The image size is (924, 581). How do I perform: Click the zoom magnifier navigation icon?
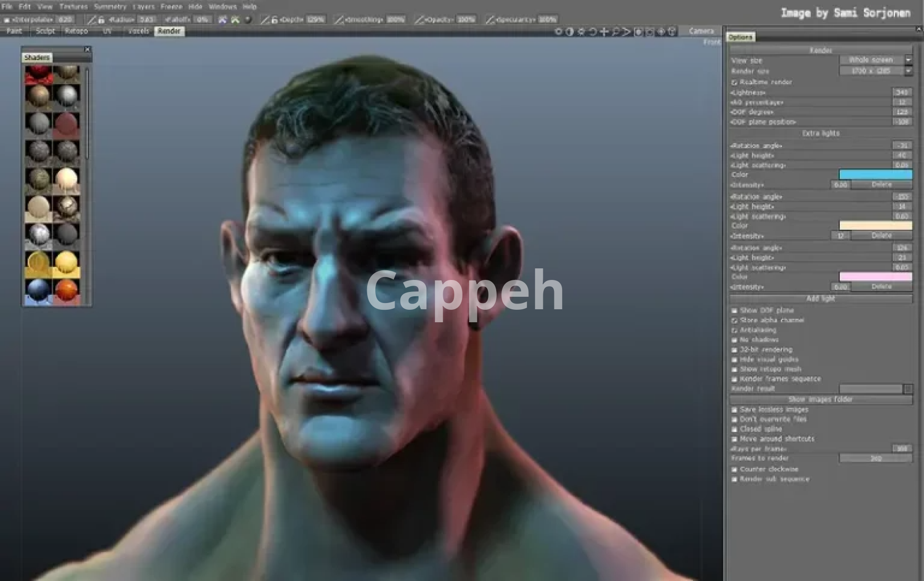point(616,32)
